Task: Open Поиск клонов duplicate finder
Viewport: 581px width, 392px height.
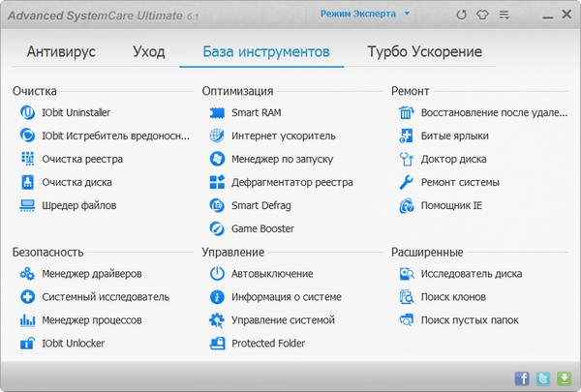Action: 452,297
